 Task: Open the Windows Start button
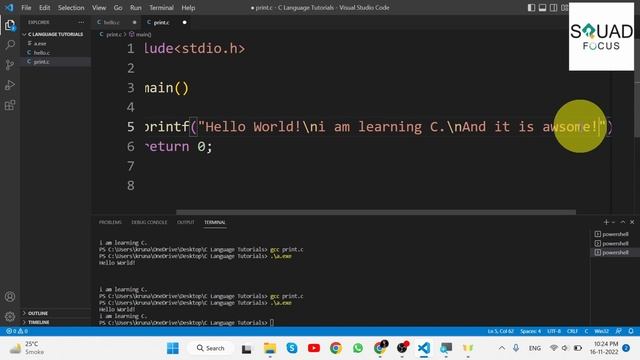pyautogui.click(x=173, y=348)
